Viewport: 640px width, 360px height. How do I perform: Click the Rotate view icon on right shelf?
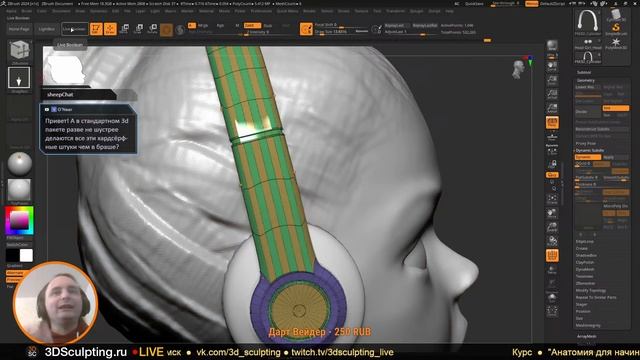click(x=552, y=241)
